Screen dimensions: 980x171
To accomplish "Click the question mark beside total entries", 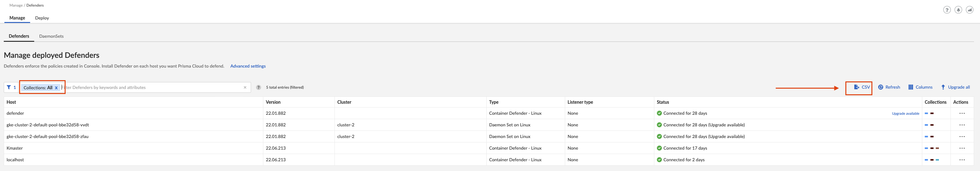I will tap(259, 87).
